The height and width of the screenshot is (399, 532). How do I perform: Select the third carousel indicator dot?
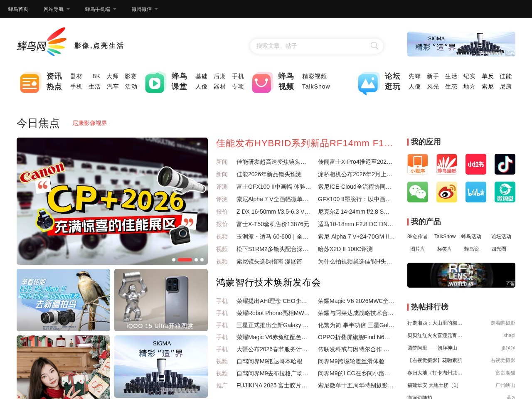tap(196, 260)
